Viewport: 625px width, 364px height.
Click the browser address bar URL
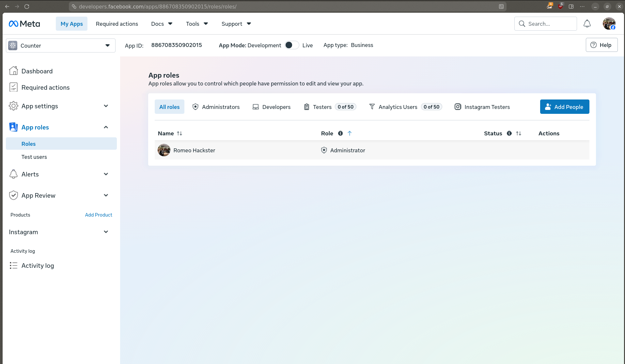point(158,7)
